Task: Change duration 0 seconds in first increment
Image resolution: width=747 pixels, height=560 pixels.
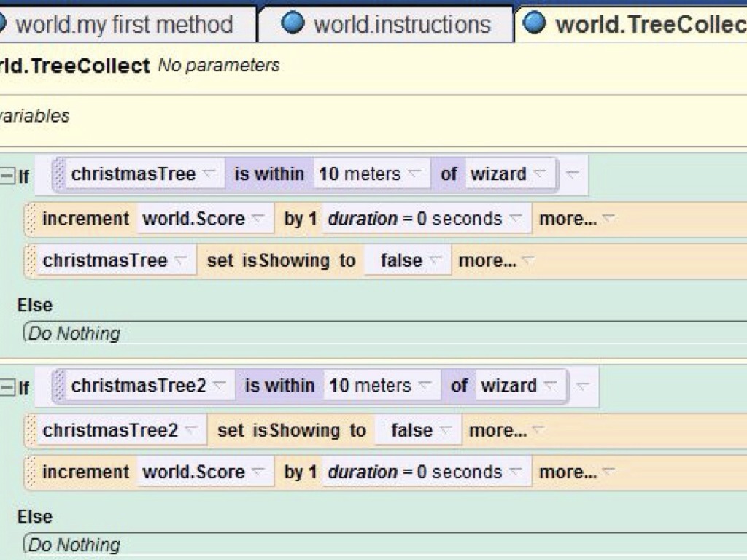Action: pyautogui.click(x=461, y=219)
